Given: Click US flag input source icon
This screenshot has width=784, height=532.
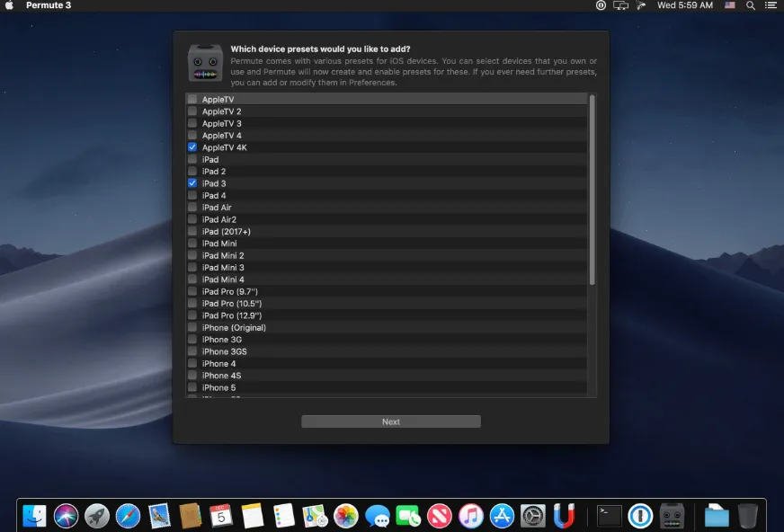Looking at the screenshot, I should pyautogui.click(x=730, y=5).
